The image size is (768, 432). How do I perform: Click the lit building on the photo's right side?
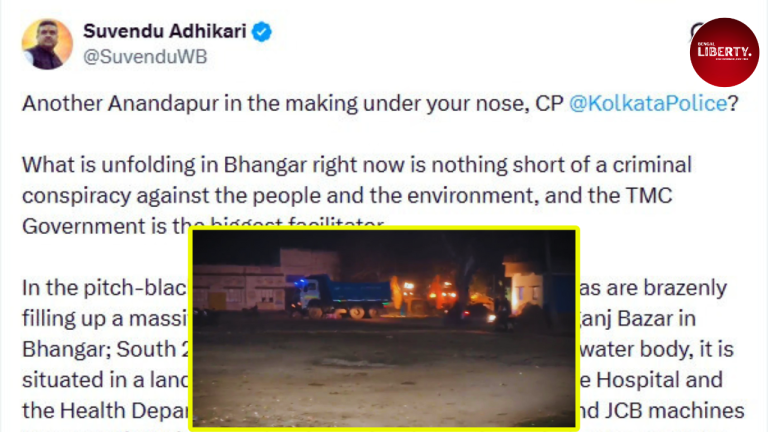tap(524, 287)
